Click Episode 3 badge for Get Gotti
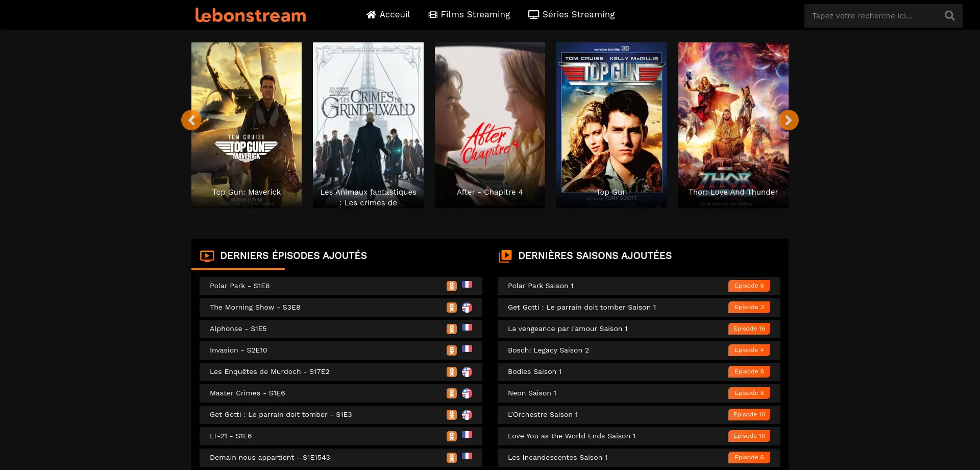The width and height of the screenshot is (980, 470). point(749,308)
